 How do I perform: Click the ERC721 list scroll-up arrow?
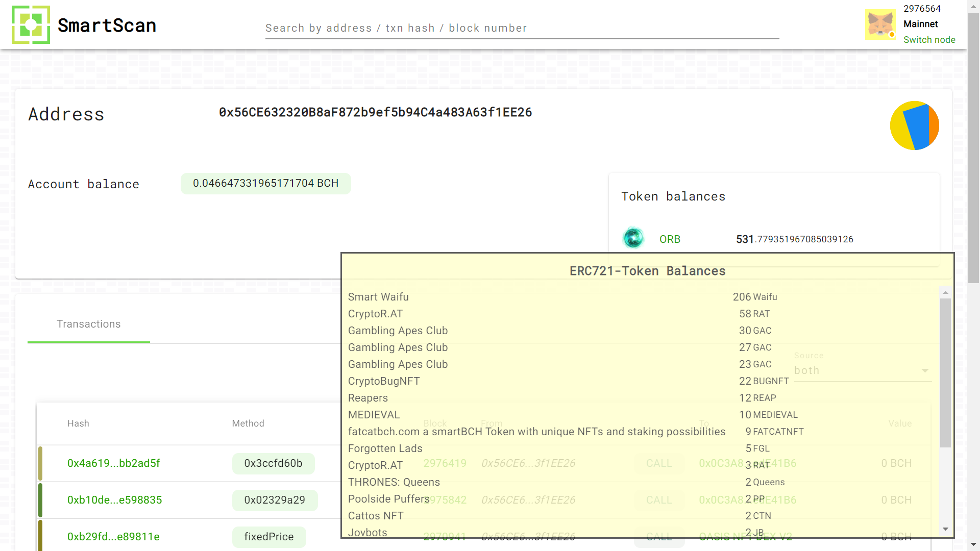pos(945,292)
